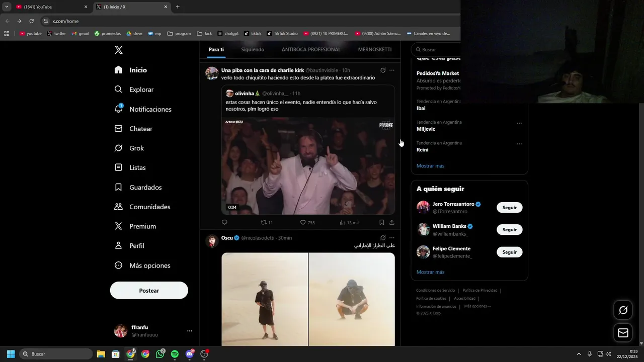Open more options on Oscu post
Screen dimensions: 644x362
(392, 238)
